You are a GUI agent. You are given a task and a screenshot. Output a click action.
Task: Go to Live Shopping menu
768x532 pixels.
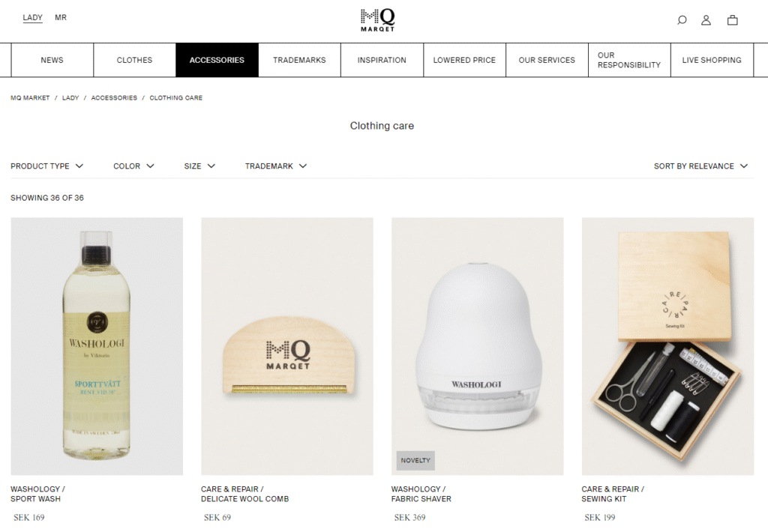[x=712, y=60]
